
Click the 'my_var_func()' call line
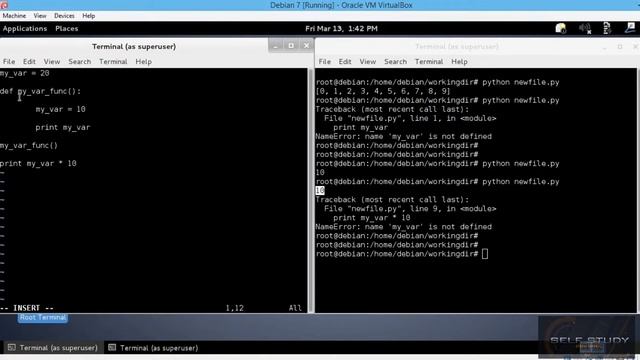coord(29,145)
